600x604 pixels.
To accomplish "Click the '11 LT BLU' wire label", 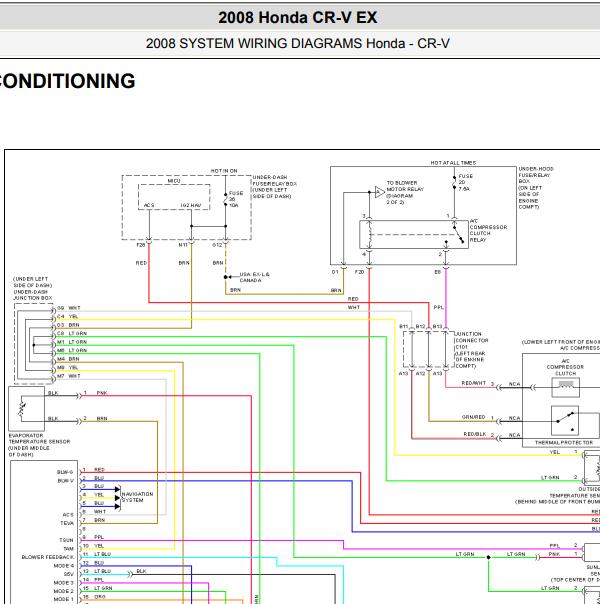I will (x=97, y=554).
